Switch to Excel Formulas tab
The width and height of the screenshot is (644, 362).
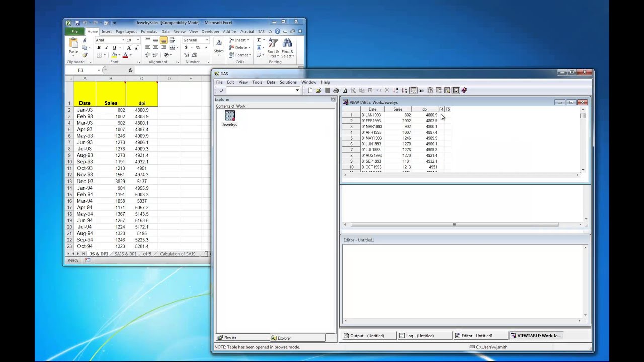[x=149, y=31]
